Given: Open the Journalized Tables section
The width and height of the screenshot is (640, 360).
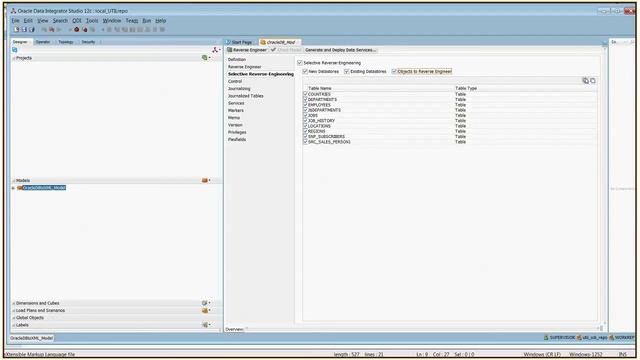Looking at the screenshot, I should click(246, 96).
